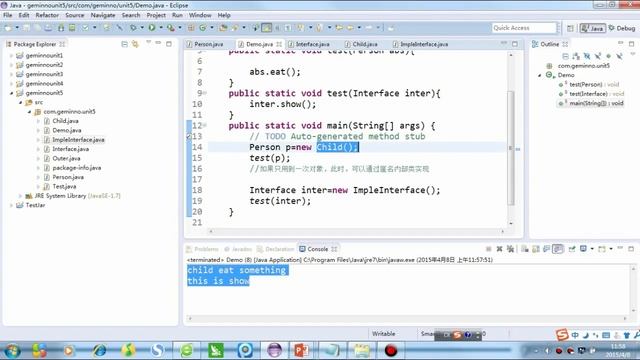640x360 pixels.
Task: Toggle Link with Editor in Package Explorer
Action: point(135,44)
